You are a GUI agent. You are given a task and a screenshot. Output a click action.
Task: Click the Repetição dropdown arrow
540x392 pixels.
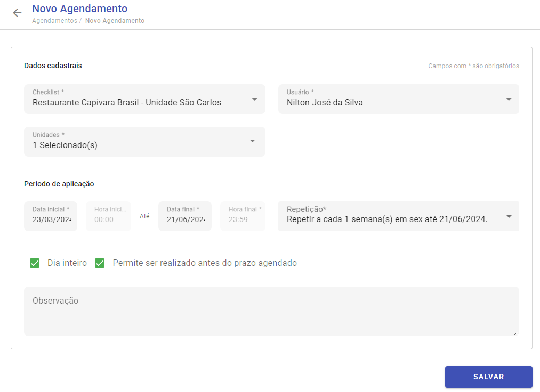[508, 216]
